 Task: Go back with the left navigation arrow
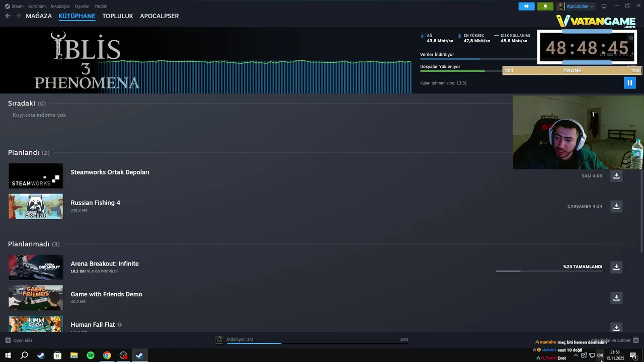click(8, 16)
